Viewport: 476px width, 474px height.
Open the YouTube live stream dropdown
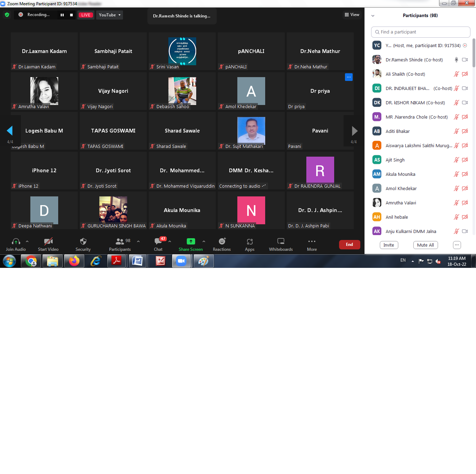coord(109,15)
